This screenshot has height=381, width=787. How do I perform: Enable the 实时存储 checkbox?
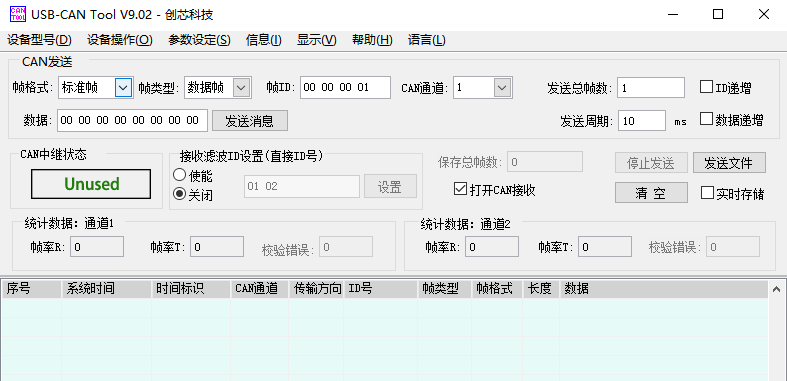pos(707,193)
